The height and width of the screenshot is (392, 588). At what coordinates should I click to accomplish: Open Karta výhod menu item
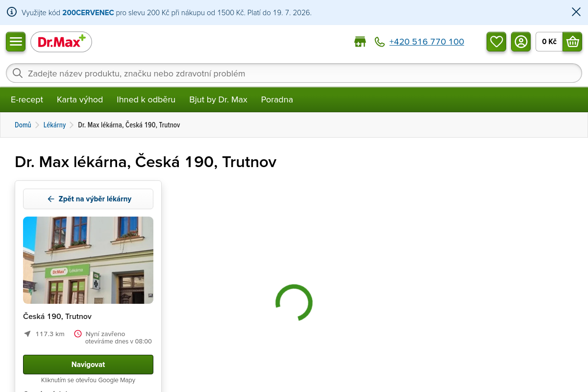pyautogui.click(x=80, y=99)
